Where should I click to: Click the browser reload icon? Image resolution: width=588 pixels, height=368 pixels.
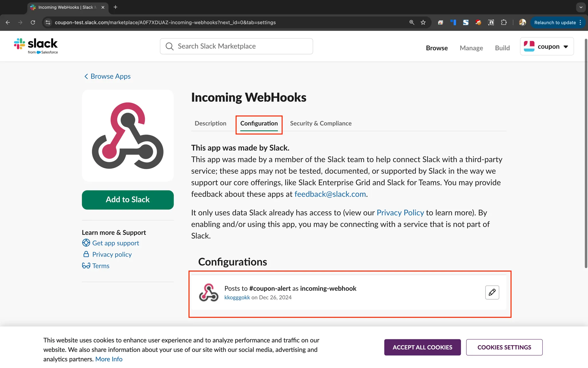(x=33, y=22)
